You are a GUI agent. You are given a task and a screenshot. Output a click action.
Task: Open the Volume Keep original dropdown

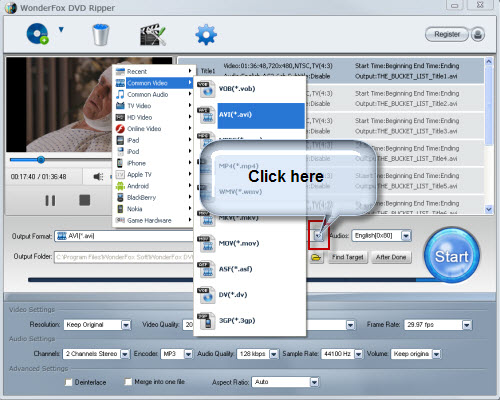pos(436,354)
